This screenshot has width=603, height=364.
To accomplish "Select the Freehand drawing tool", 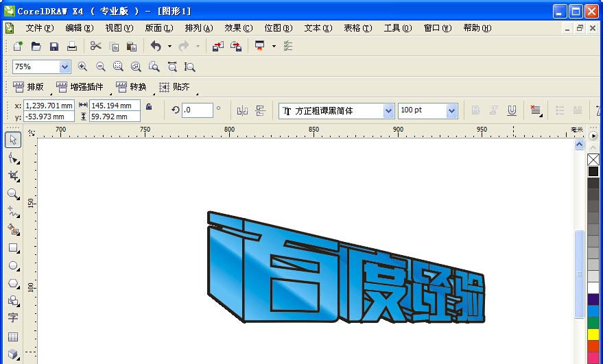I will pyautogui.click(x=13, y=211).
